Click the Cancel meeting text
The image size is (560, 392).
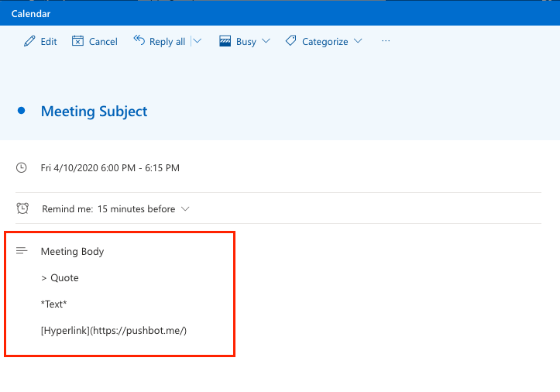point(103,42)
